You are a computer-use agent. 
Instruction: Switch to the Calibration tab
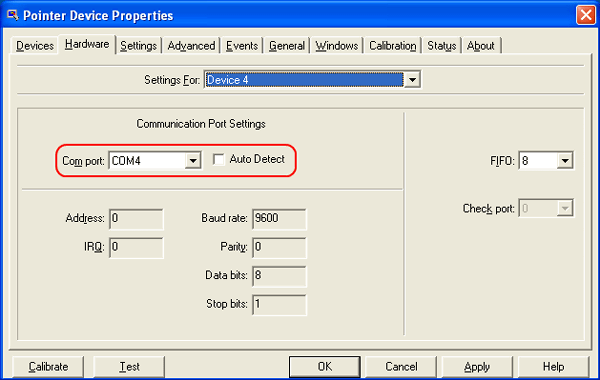point(393,46)
